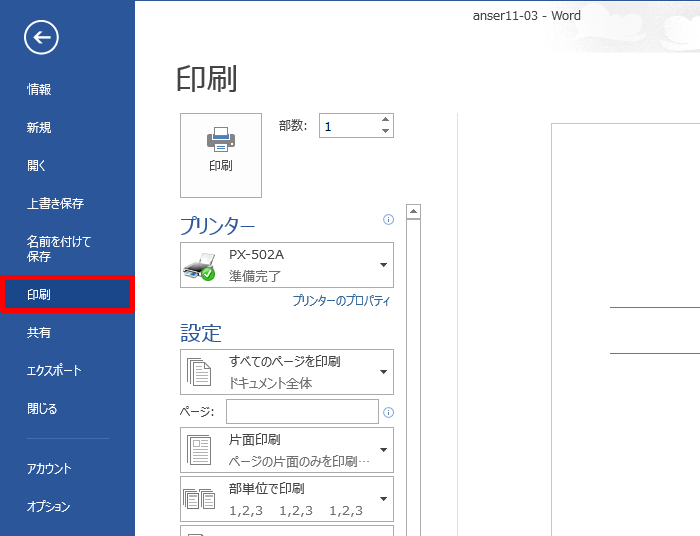The image size is (700, 536).
Task: Click the settings panel scrollbar track
Action: coord(413,377)
